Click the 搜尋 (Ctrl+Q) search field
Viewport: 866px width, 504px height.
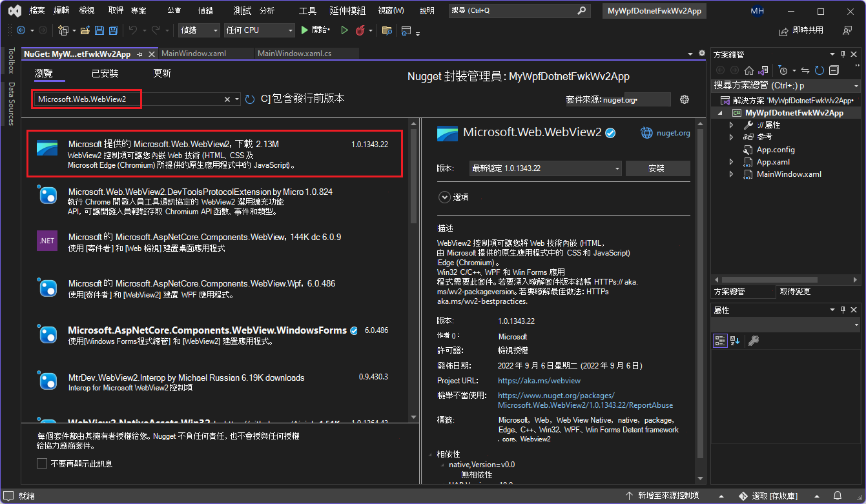click(519, 11)
